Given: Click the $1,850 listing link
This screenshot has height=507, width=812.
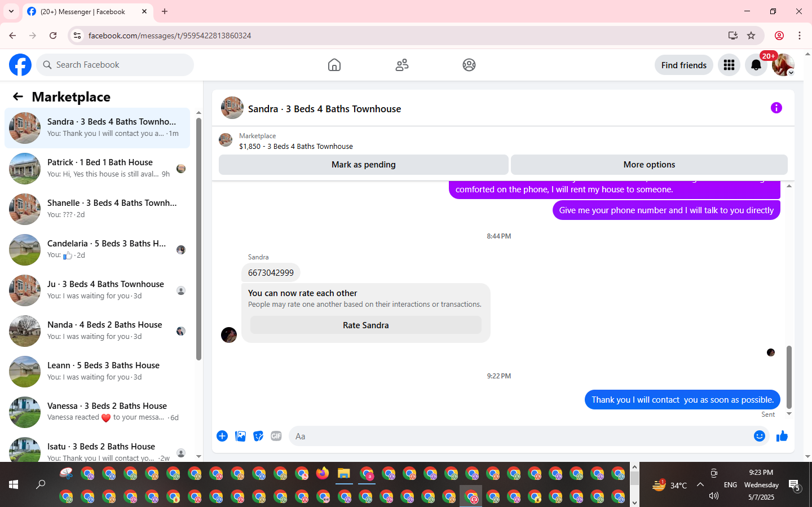Looking at the screenshot, I should point(296,146).
